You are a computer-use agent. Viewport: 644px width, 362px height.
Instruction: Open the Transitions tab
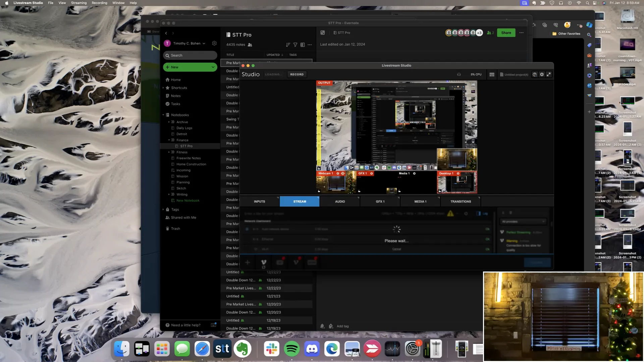[x=461, y=201]
